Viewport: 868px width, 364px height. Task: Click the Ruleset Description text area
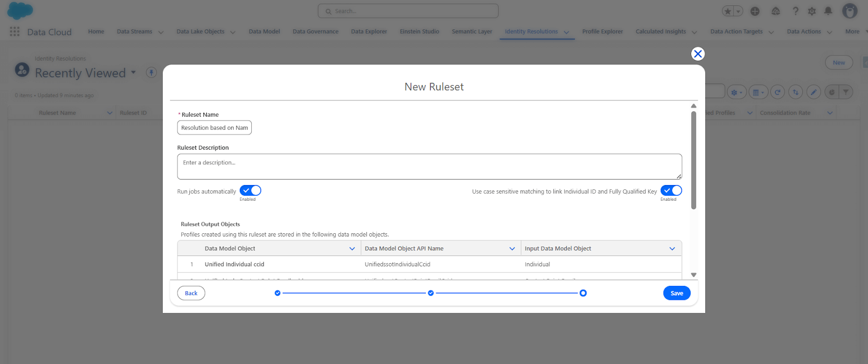pyautogui.click(x=429, y=167)
